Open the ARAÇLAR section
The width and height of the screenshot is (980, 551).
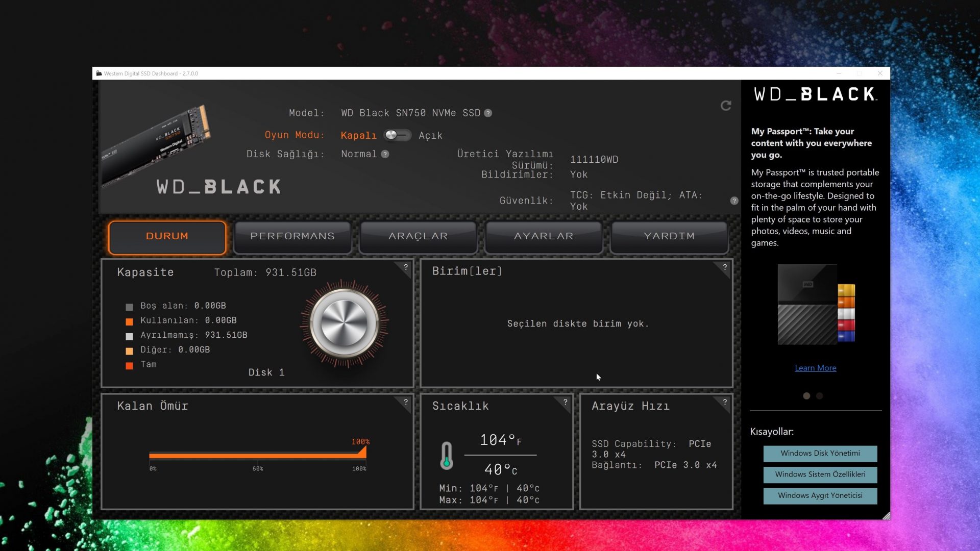pos(418,236)
